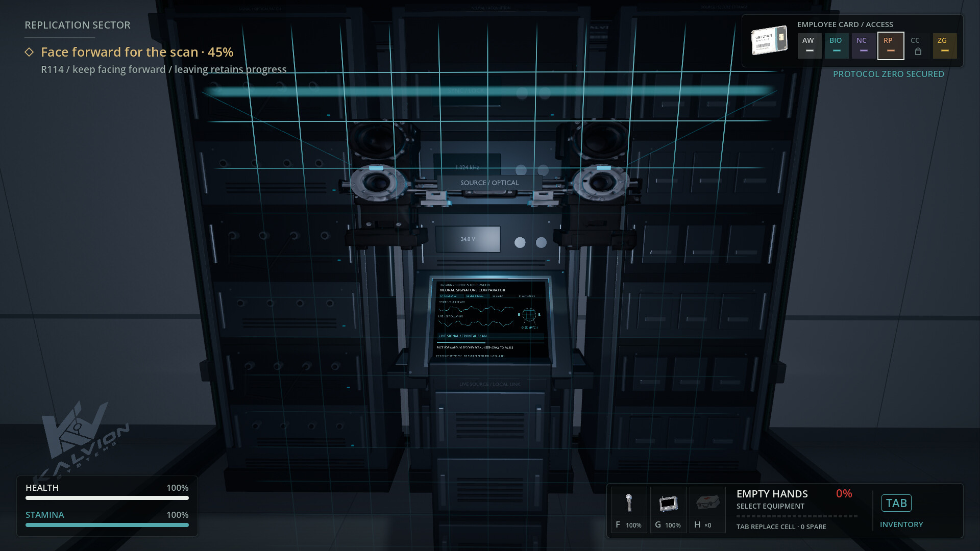The width and height of the screenshot is (980, 551).
Task: Click the 'R114 / keep facing forward' hint
Action: pos(164,69)
